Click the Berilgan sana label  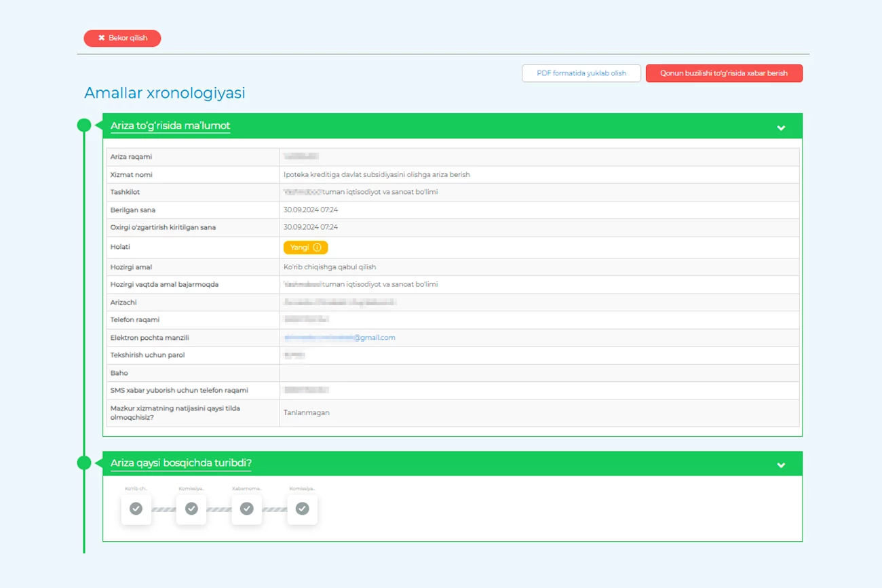(x=133, y=210)
